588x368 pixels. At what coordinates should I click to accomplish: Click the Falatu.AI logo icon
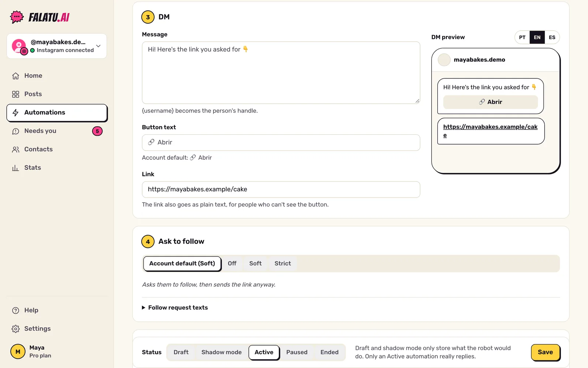tap(17, 17)
